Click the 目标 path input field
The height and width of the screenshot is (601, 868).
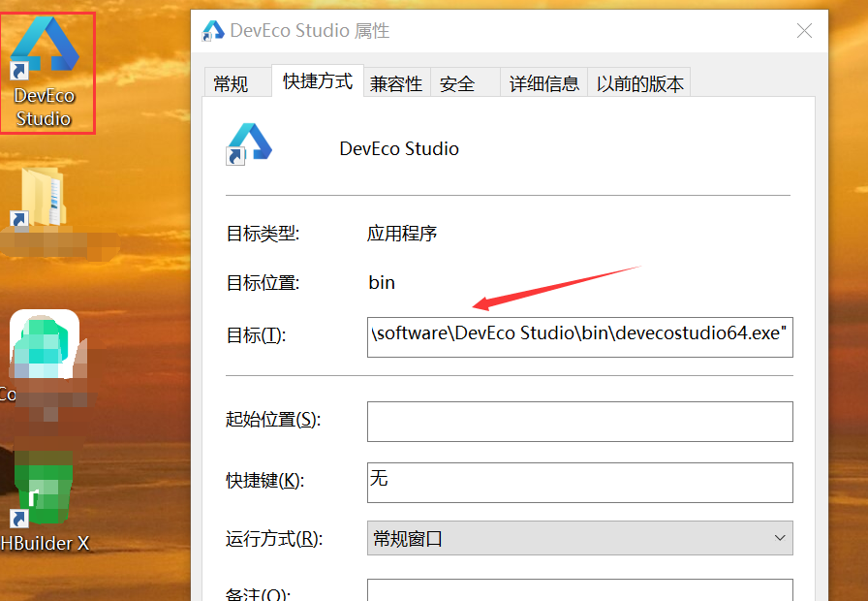pos(579,334)
